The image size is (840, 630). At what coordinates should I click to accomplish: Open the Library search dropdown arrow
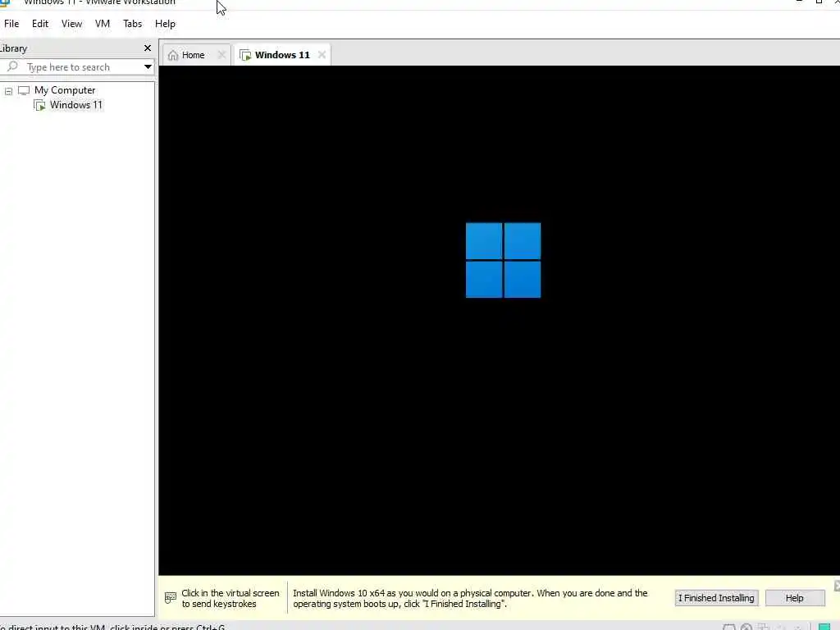point(148,67)
